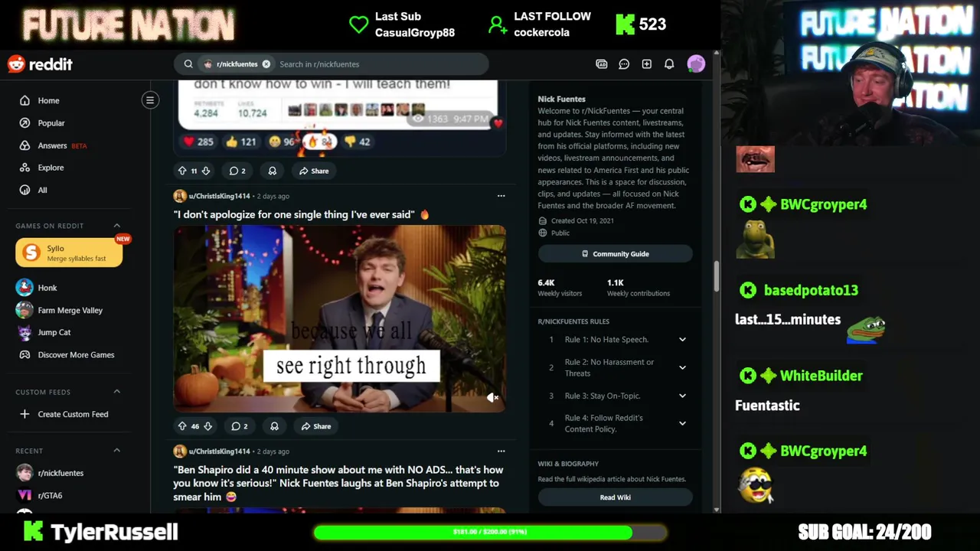The height and width of the screenshot is (551, 980).
Task: Click the Last Follow person icon in overlay
Action: click(498, 25)
